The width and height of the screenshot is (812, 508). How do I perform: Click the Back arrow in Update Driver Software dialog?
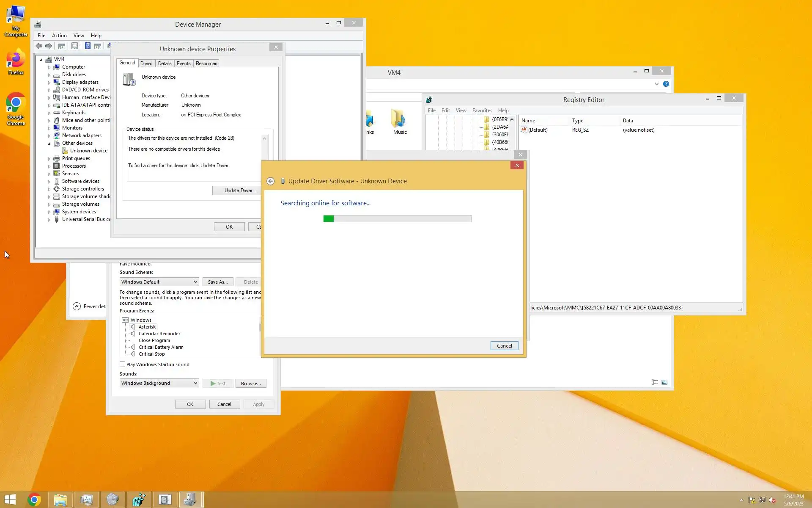pyautogui.click(x=271, y=181)
